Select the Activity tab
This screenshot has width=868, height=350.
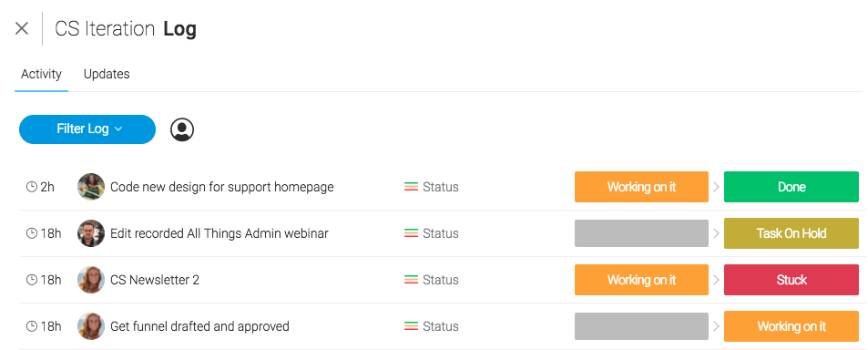(x=42, y=74)
